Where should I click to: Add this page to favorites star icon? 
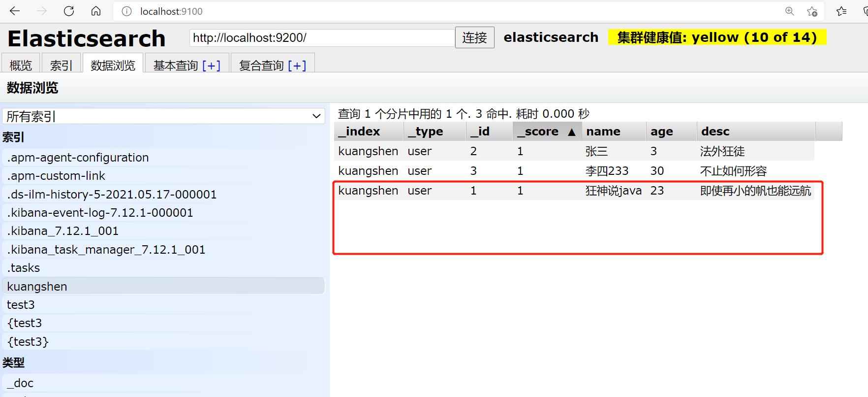tap(812, 11)
